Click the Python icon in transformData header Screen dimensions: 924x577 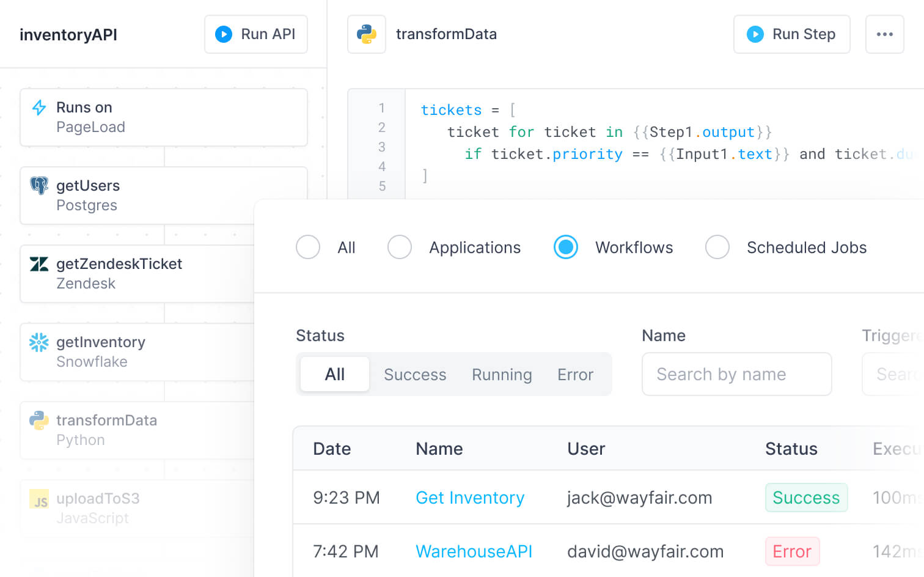tap(366, 34)
